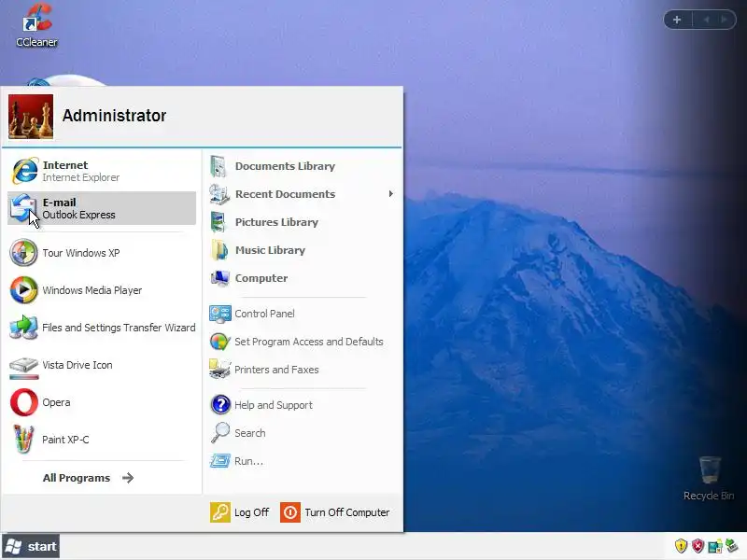Open Set Program Access and Defaults
Screen dimensions: 747x560
303,342
